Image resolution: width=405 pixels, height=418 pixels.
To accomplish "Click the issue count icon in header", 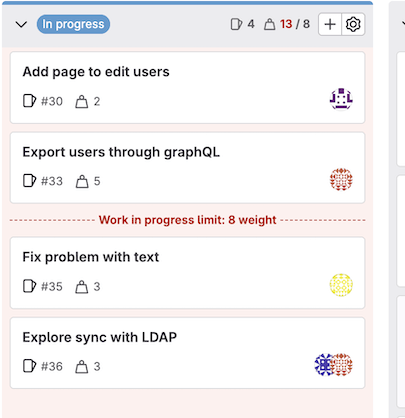I will [x=236, y=24].
